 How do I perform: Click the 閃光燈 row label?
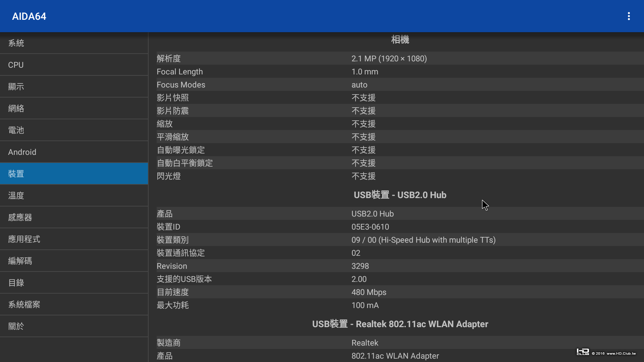tap(169, 176)
